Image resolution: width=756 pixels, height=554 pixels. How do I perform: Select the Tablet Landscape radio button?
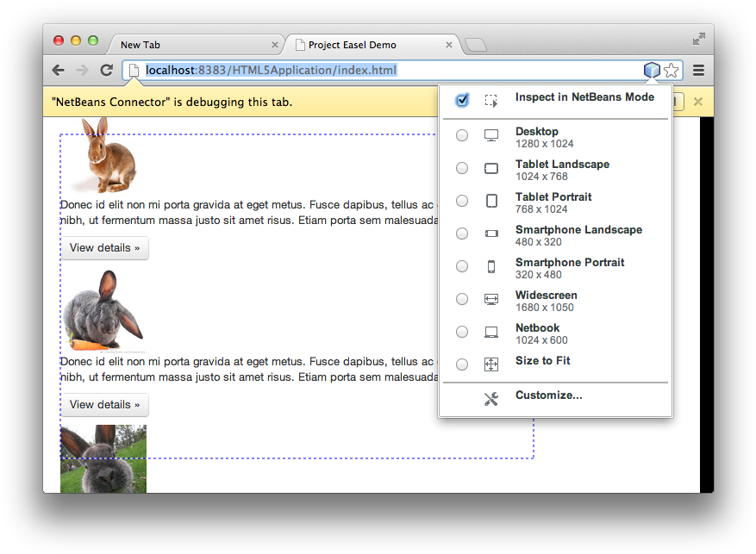tap(462, 168)
